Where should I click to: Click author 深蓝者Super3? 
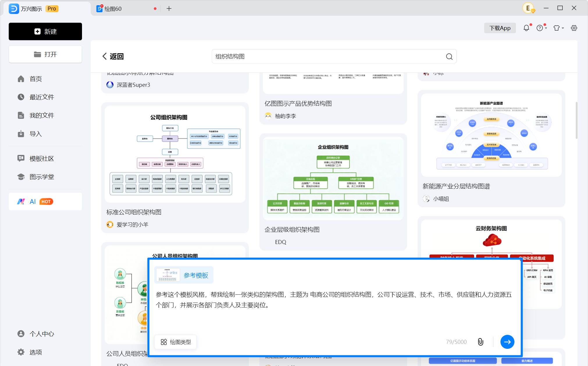[133, 85]
